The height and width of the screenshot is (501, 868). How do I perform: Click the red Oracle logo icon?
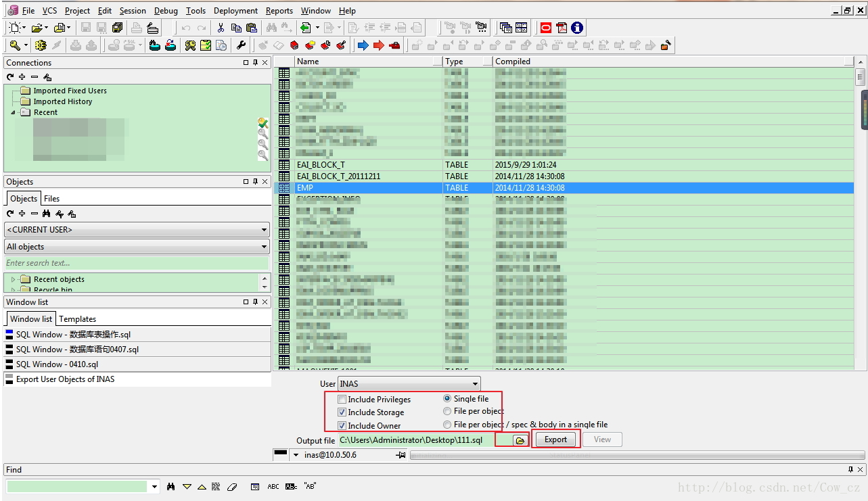(546, 28)
